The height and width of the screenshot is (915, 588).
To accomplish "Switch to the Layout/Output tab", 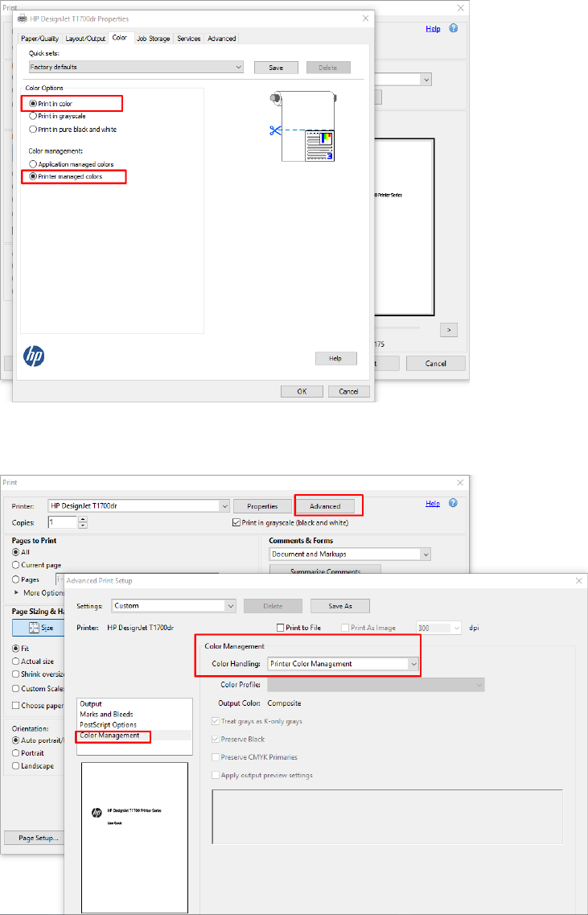I will 86,39.
